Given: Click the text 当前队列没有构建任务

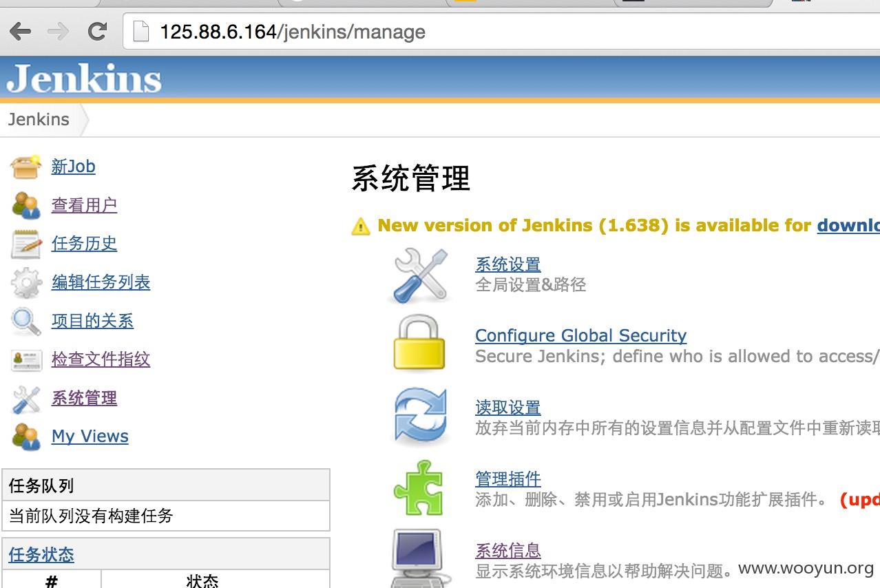Looking at the screenshot, I should coord(91,516).
